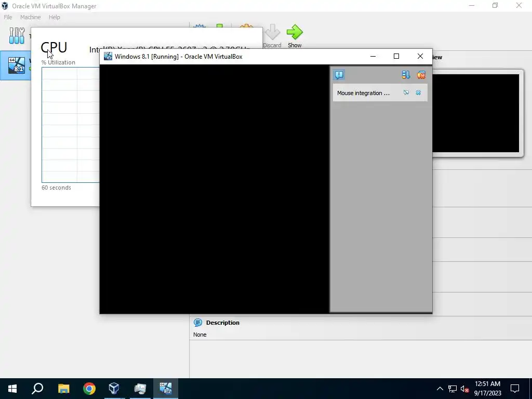This screenshot has width=532, height=399.
Task: Click the CPU heading in the overlay
Action: click(54, 47)
